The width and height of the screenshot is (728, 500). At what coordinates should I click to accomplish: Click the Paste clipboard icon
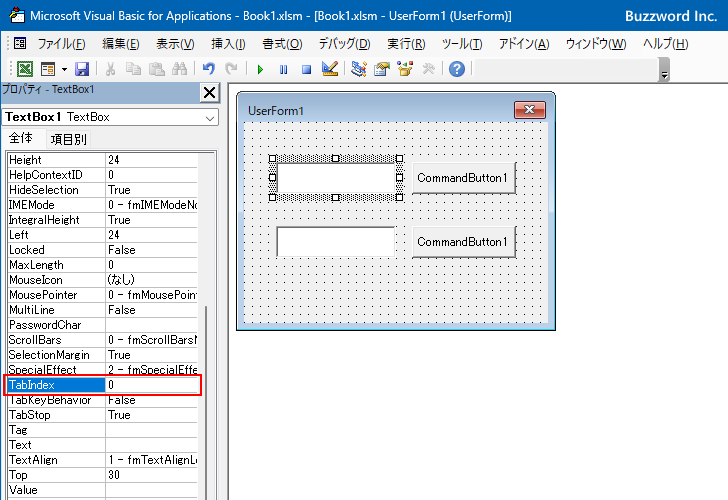point(156,69)
